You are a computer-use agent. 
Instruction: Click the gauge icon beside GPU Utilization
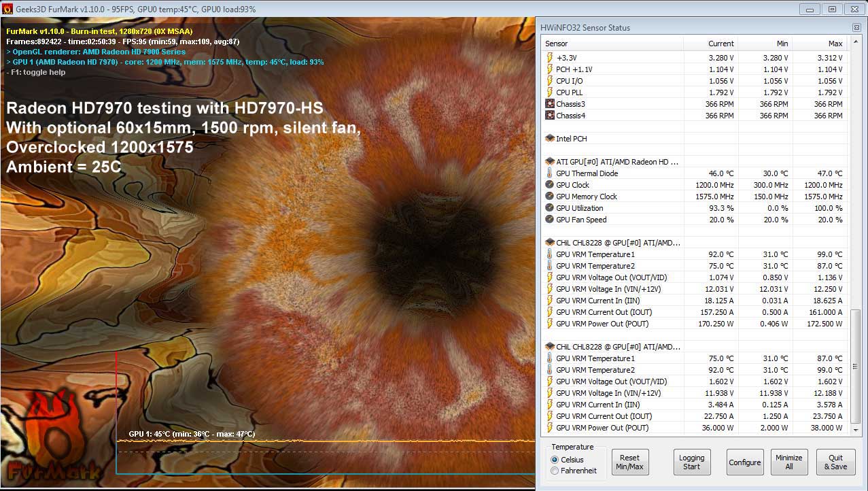tap(550, 208)
